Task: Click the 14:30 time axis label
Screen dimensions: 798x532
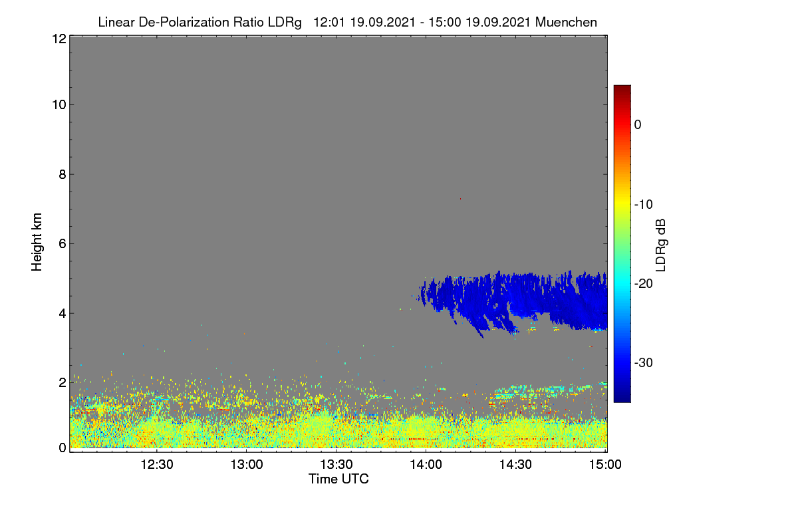Action: [x=516, y=464]
